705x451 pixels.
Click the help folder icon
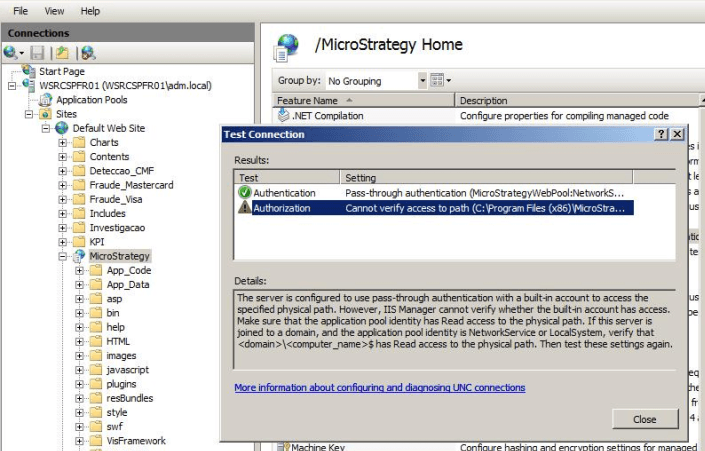(96, 327)
